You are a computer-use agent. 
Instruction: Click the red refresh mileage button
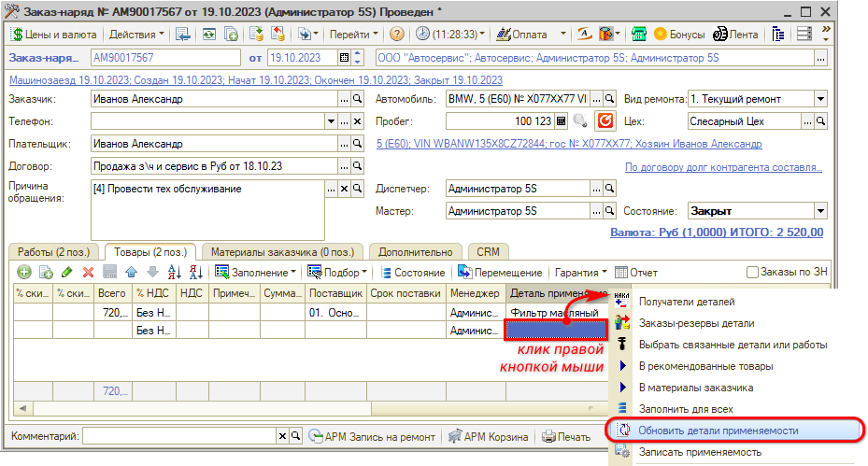pos(605,120)
